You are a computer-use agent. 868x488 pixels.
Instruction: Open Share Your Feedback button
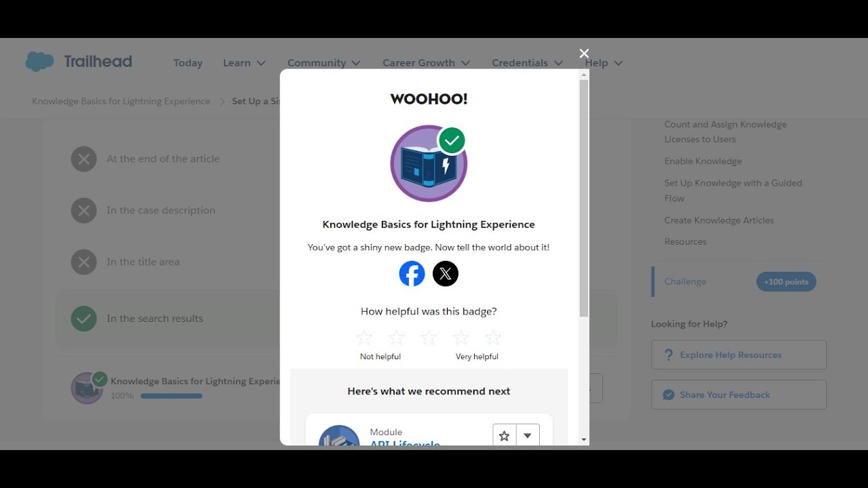738,394
